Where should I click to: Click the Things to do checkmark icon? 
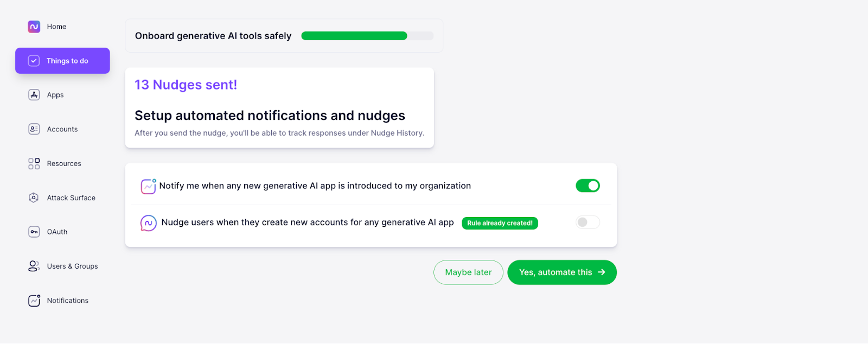pyautogui.click(x=34, y=61)
